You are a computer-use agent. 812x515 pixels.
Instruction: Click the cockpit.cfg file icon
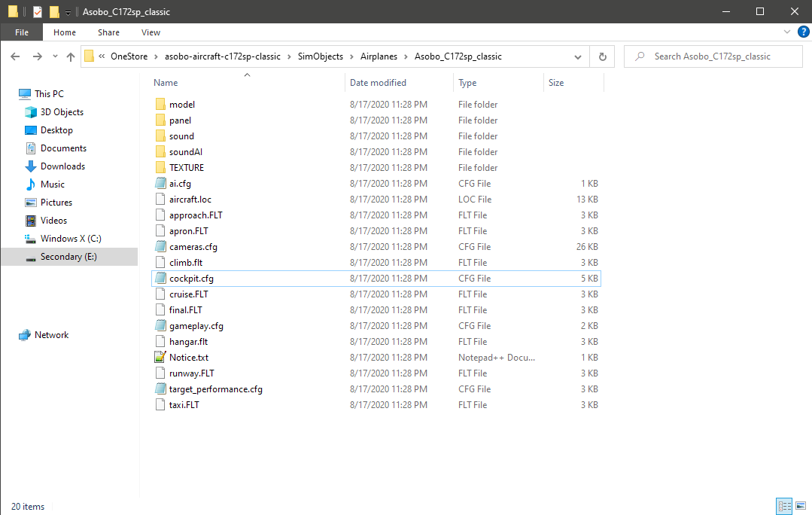click(x=160, y=279)
